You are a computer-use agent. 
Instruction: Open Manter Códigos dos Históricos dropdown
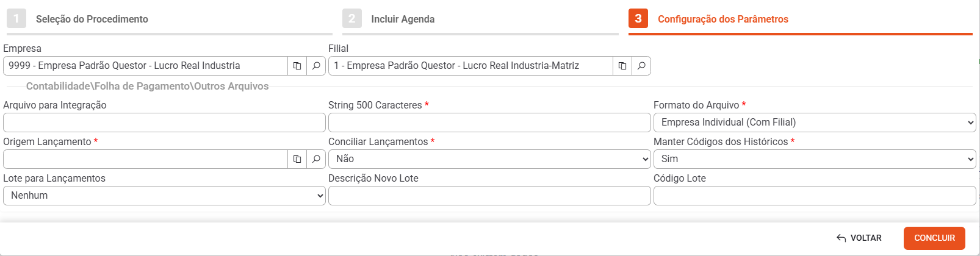point(815,159)
